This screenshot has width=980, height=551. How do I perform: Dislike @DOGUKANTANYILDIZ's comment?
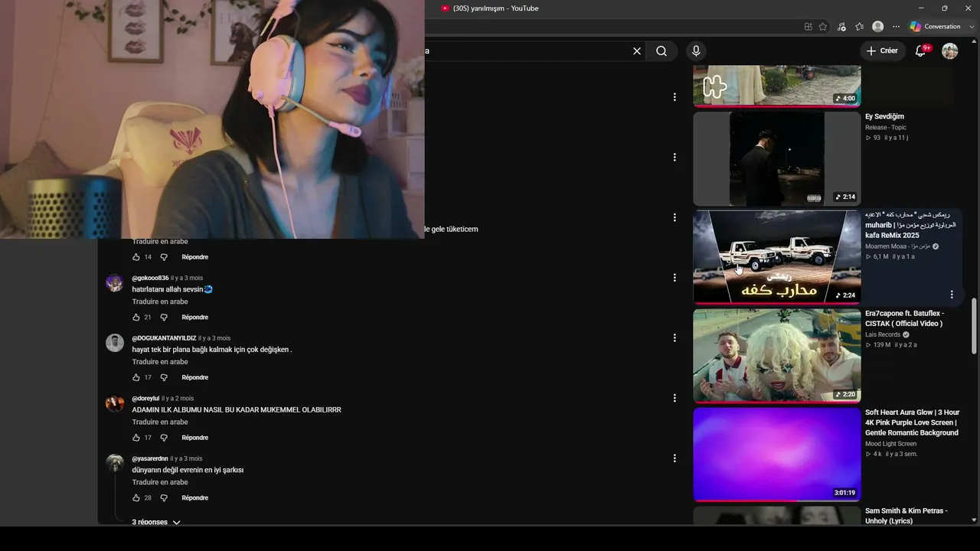coord(164,377)
